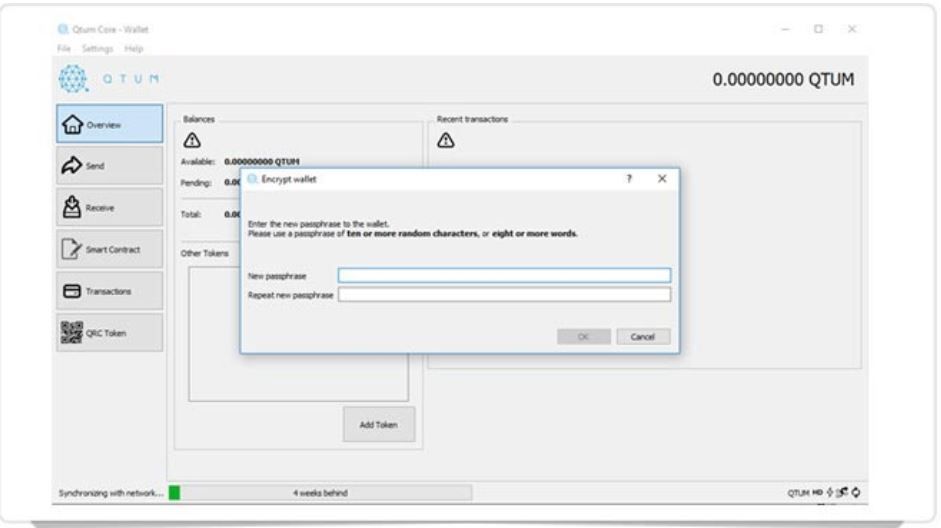Click the Add Token button
The image size is (941, 528).
(379, 425)
